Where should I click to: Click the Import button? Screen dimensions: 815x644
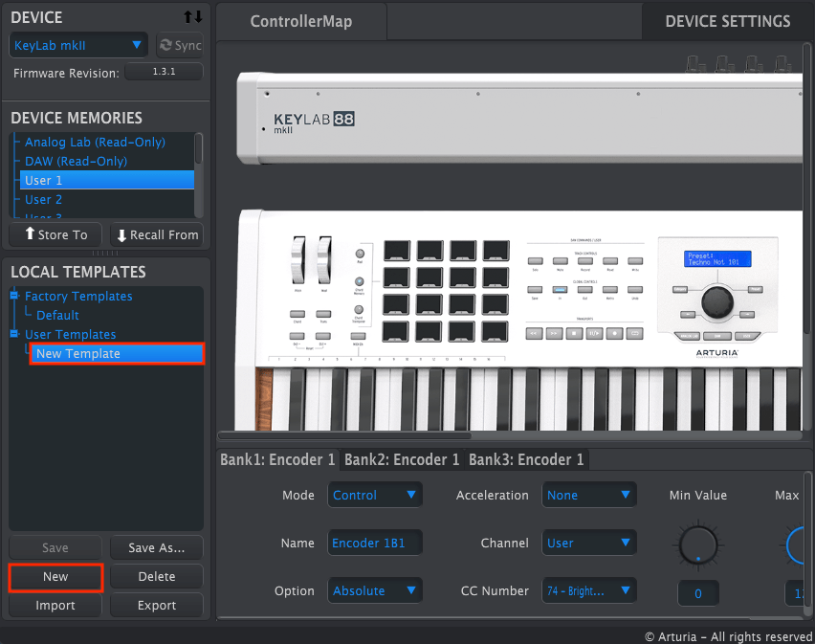pyautogui.click(x=55, y=606)
